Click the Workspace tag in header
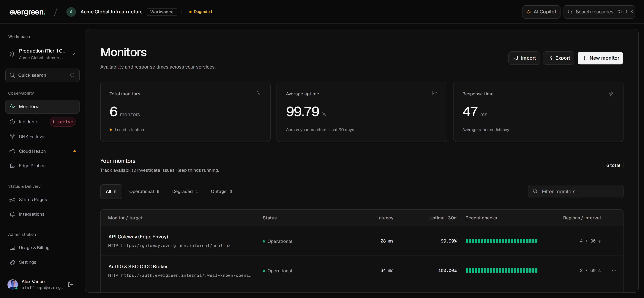Image resolution: width=644 pixels, height=298 pixels. click(x=162, y=12)
